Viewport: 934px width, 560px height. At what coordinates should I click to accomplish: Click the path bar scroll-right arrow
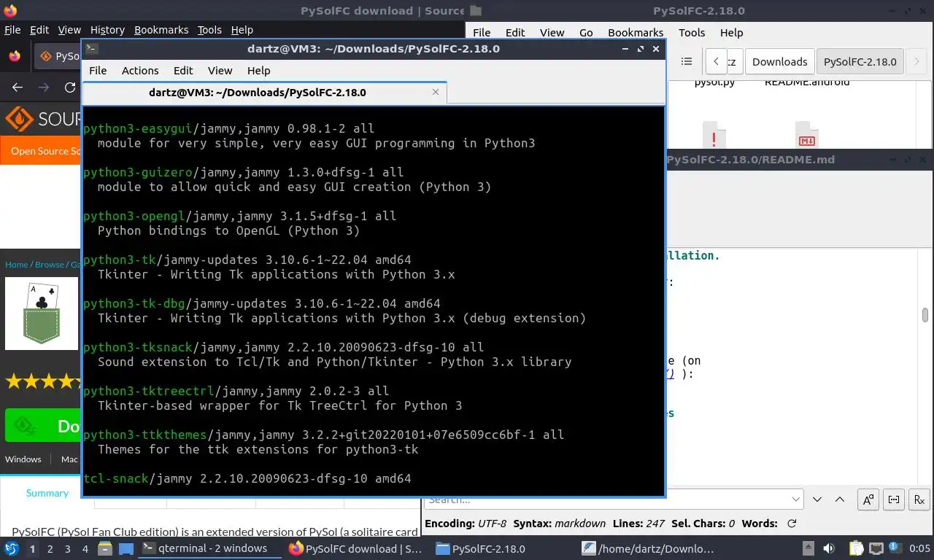[x=916, y=62]
